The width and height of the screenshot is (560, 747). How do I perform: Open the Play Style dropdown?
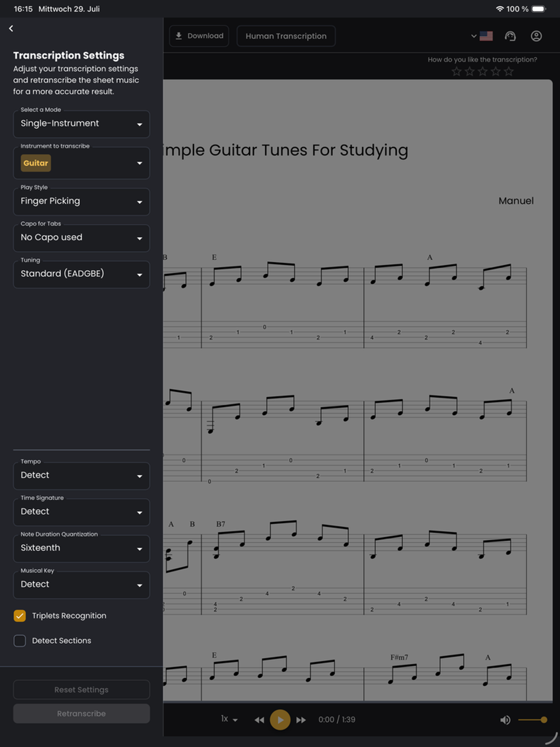[82, 202]
